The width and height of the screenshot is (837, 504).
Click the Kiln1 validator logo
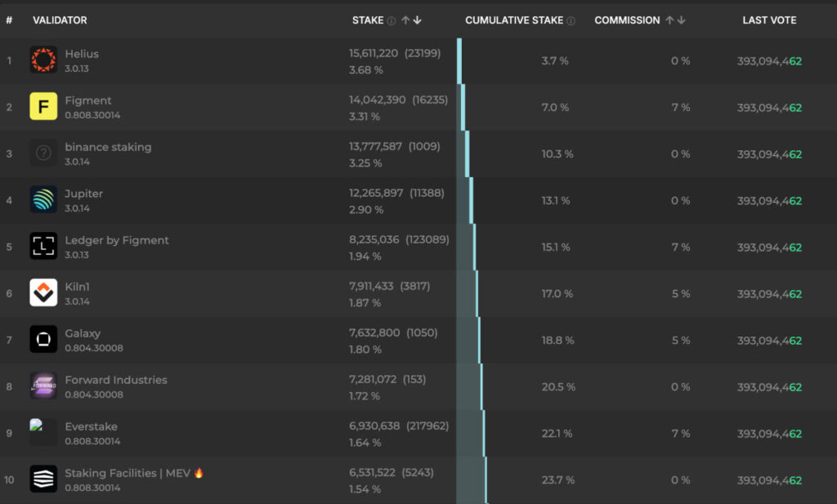[43, 292]
